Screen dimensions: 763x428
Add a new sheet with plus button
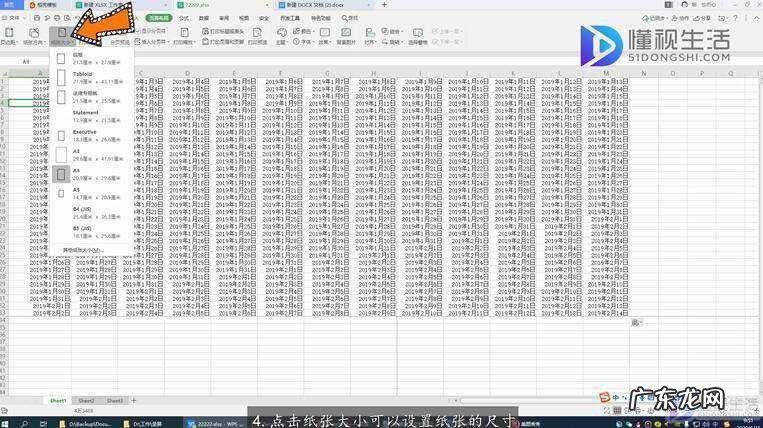[x=134, y=400]
